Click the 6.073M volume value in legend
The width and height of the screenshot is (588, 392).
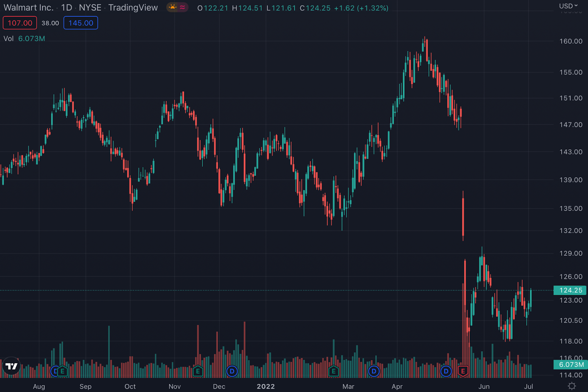pyautogui.click(x=32, y=39)
